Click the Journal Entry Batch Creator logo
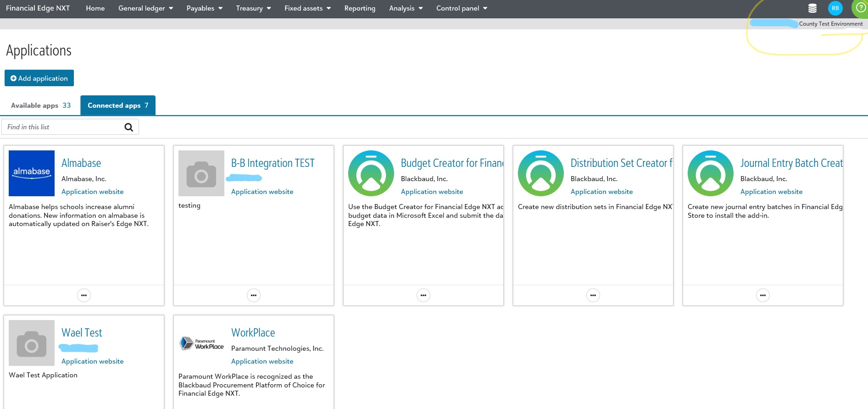 click(x=711, y=173)
